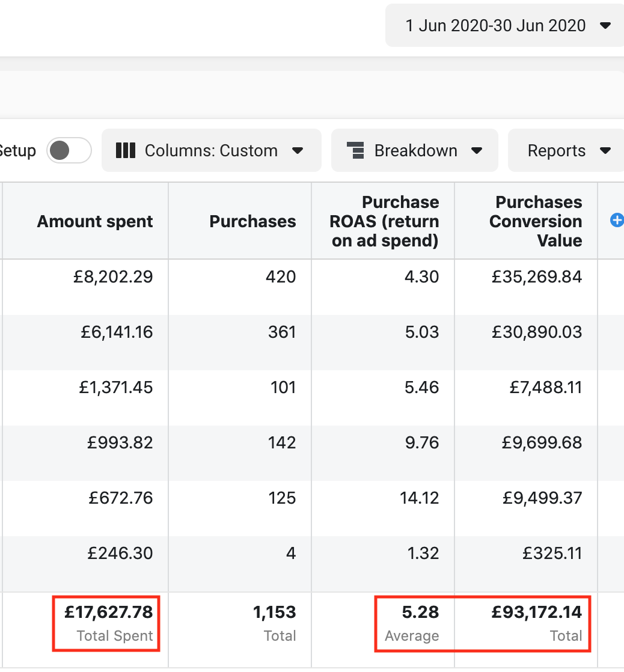Viewport: 624px width, 672px height.
Task: Click the blue plus add-column icon
Action: [x=617, y=221]
